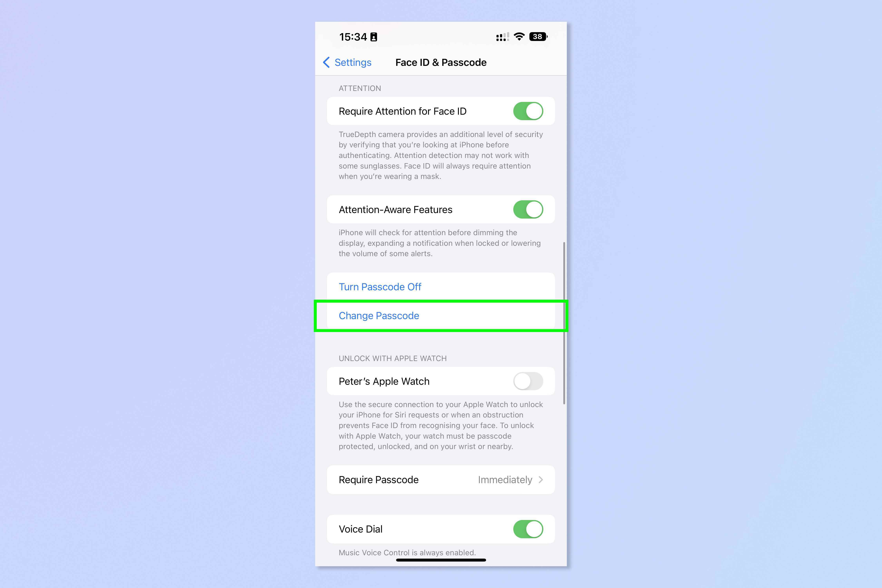
Task: Toggle Attention-Aware Features off
Action: pyautogui.click(x=529, y=209)
